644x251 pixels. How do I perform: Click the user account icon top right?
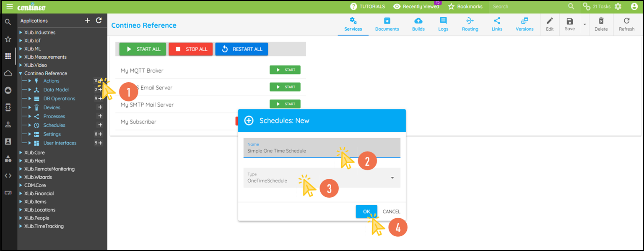[x=634, y=6]
